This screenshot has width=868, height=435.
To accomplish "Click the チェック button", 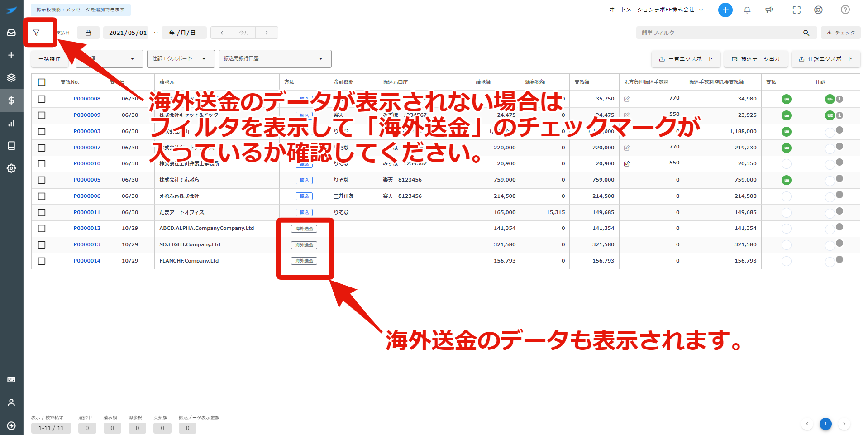I will 841,33.
